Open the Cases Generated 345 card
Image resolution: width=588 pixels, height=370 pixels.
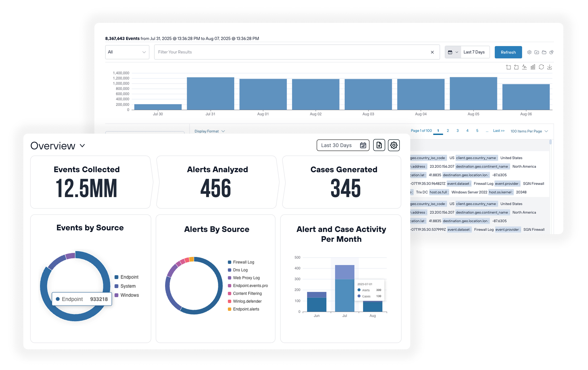342,182
